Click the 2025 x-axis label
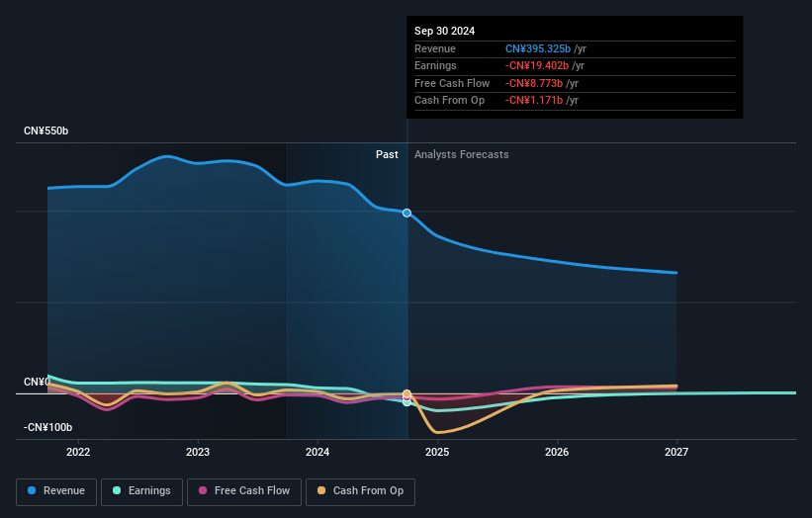 (x=437, y=453)
